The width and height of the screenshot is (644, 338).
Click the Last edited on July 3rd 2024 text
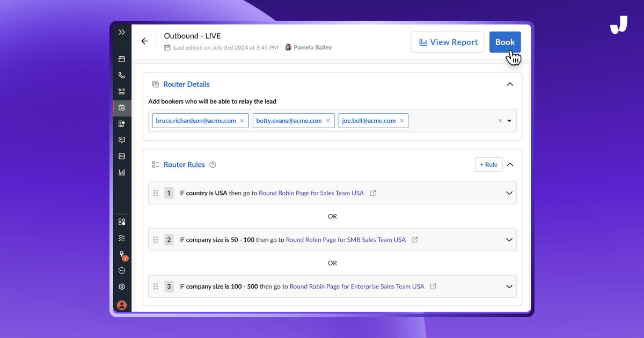coord(226,47)
